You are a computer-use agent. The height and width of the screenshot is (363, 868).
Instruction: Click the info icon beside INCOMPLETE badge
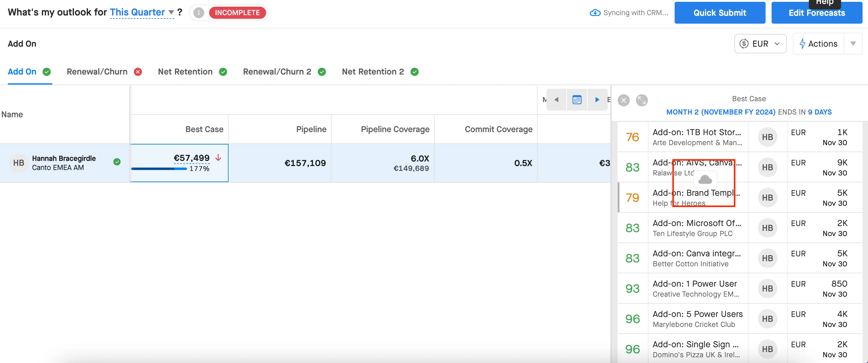pos(199,13)
